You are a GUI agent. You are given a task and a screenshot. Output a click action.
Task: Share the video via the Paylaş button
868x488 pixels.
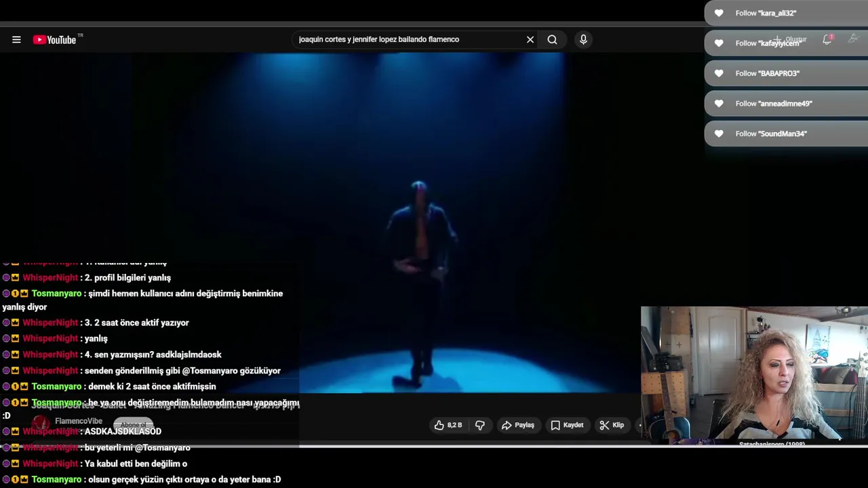[x=518, y=425]
